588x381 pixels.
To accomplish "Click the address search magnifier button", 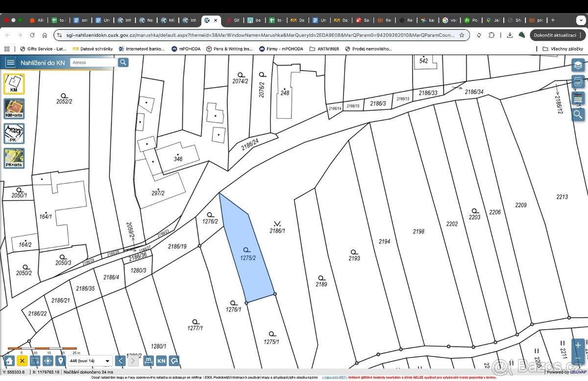I will click(123, 62).
